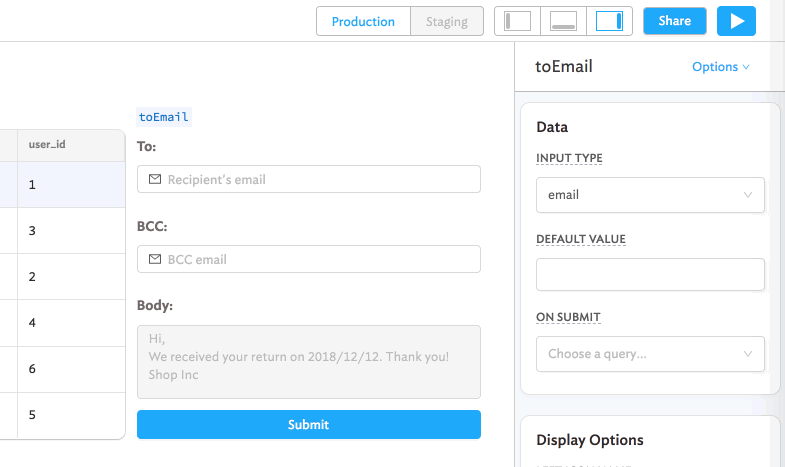Click into the BCC email field

(320, 259)
